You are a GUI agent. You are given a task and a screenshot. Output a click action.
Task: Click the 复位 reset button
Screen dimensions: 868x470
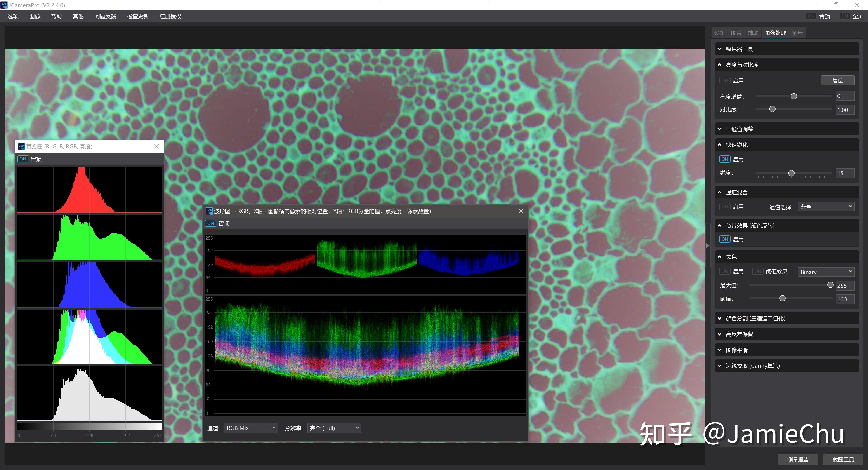837,80
